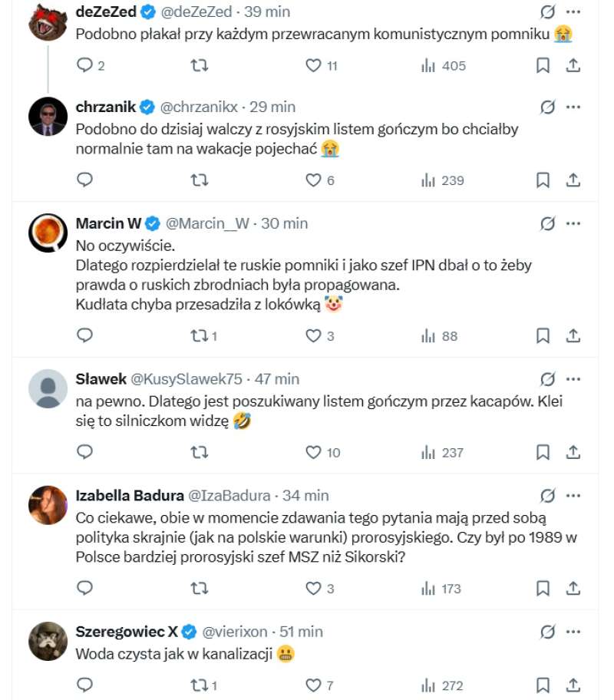Open more options on deZeZed's tweet
614x700 pixels.
(573, 12)
